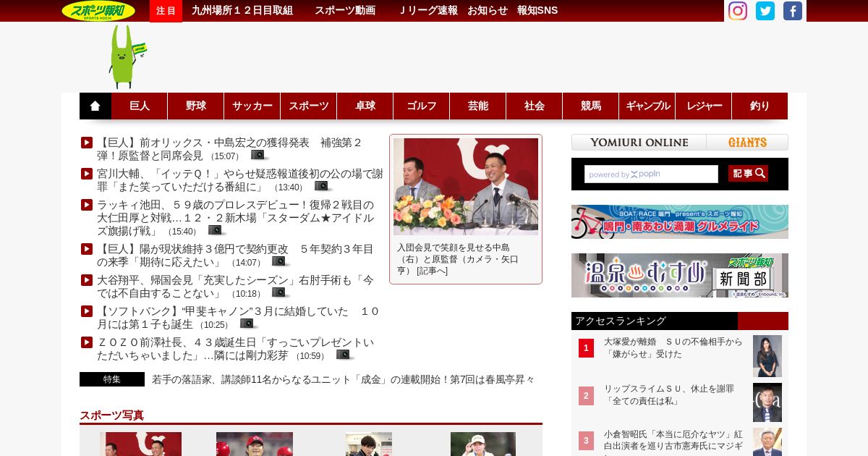The height and width of the screenshot is (456, 868).
Task: Open headline ZOZO前澤社長、４３歳誕生日
Action: [x=236, y=349]
